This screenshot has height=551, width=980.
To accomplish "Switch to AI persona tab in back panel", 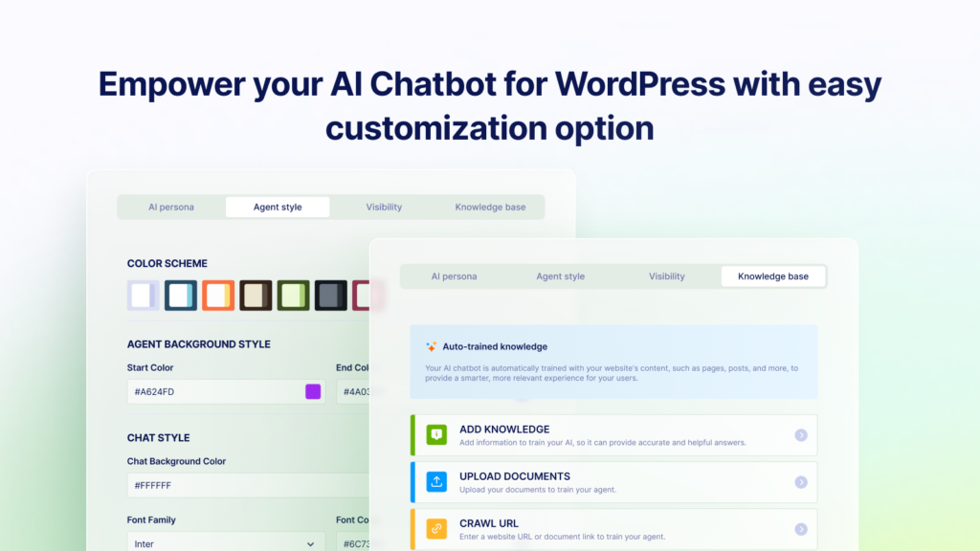I will tap(171, 207).
